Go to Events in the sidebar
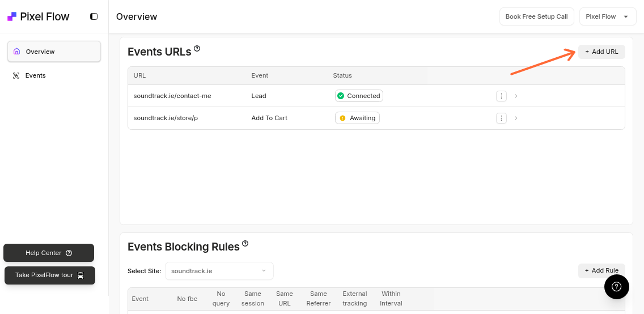Viewport: 644px width, 314px height. click(x=35, y=75)
